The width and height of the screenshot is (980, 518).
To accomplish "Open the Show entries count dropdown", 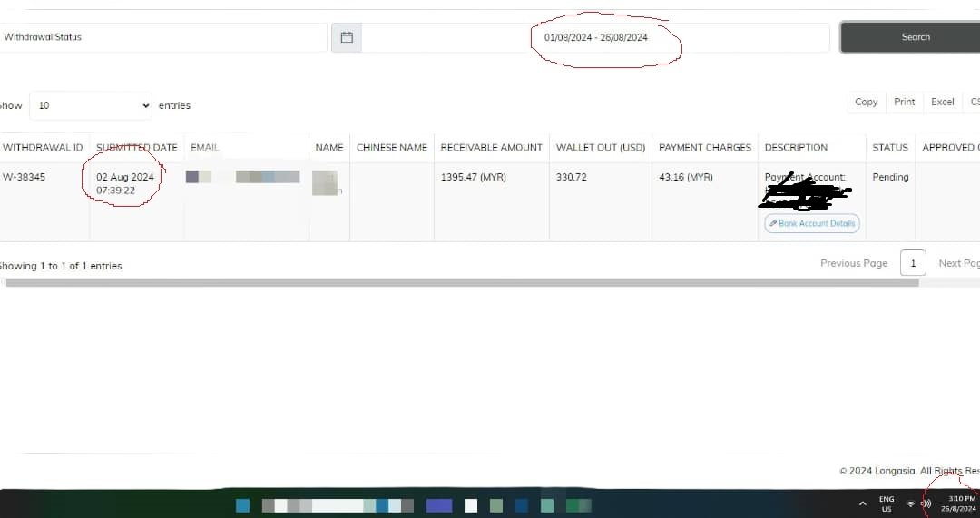I will click(x=91, y=105).
